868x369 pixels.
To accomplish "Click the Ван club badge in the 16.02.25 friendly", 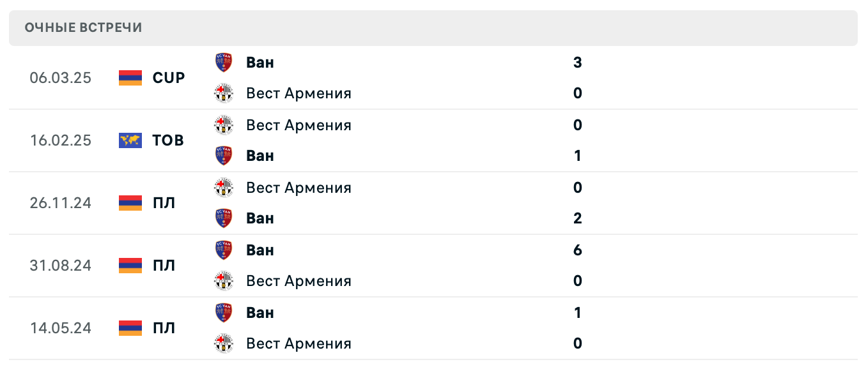I will pos(224,155).
